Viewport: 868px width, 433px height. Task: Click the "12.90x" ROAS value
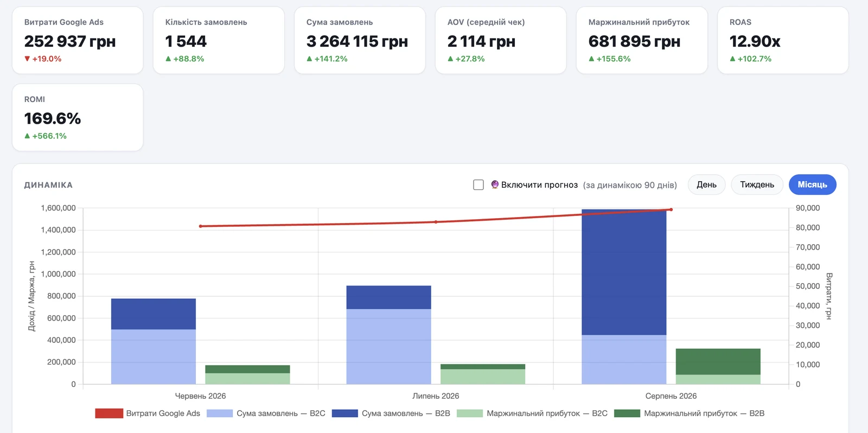(x=755, y=41)
